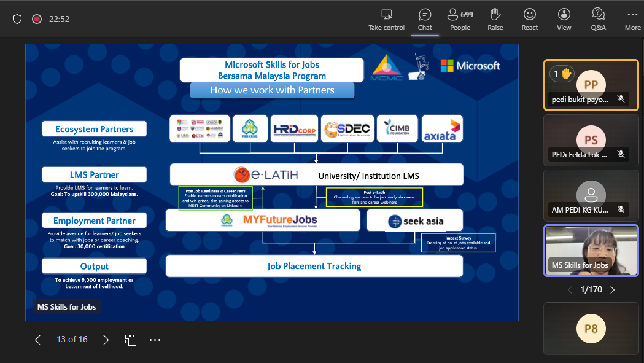
Task: Click the muted mic on AM PEDI KG tile
Action: (621, 210)
